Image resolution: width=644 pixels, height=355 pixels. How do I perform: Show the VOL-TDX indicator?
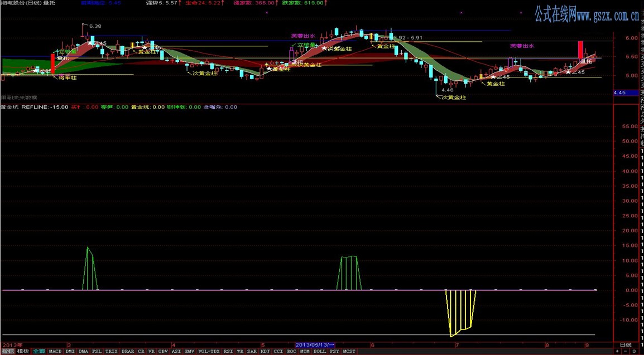(x=209, y=351)
